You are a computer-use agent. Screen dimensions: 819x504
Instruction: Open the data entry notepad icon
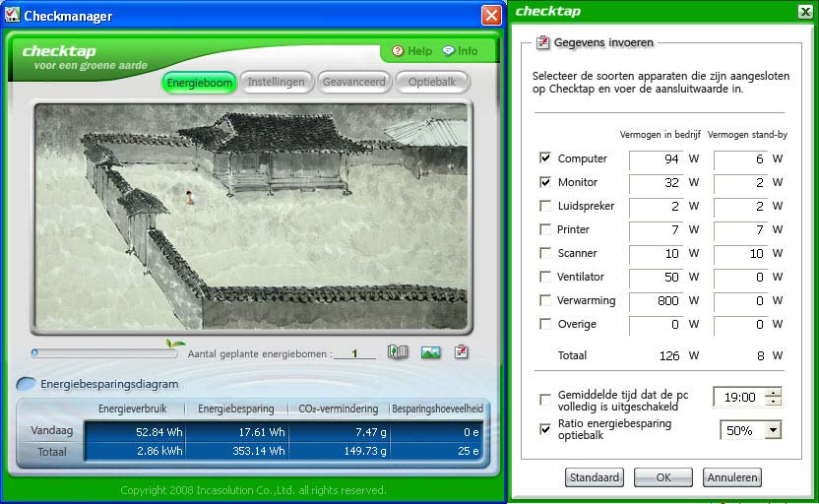(462, 351)
